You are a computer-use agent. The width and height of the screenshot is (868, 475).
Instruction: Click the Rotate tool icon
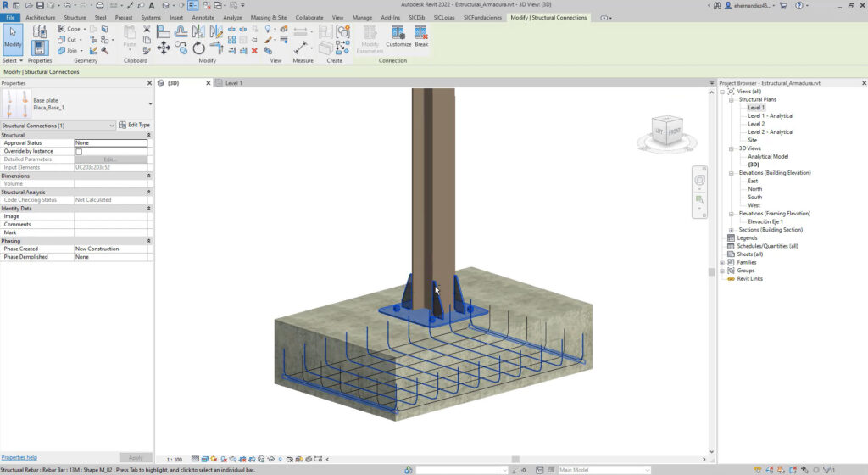pyautogui.click(x=198, y=48)
